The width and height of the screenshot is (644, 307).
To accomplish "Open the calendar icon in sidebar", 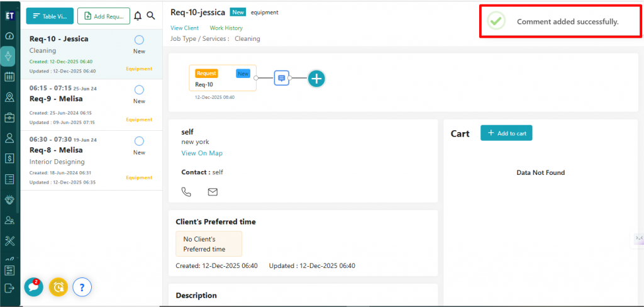I will click(9, 77).
